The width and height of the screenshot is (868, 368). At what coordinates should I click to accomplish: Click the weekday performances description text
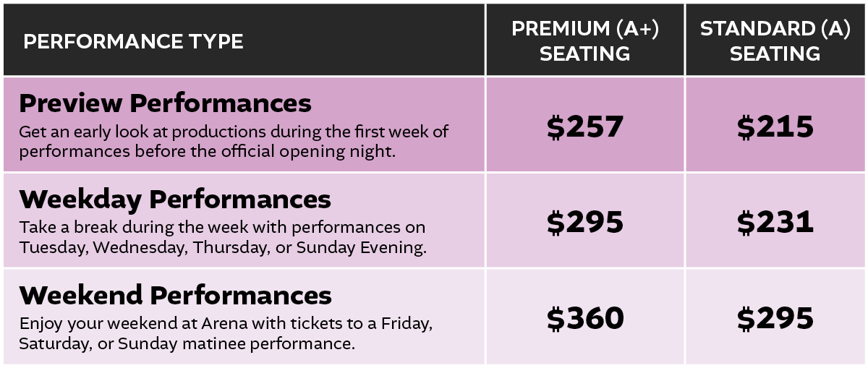[x=222, y=238]
